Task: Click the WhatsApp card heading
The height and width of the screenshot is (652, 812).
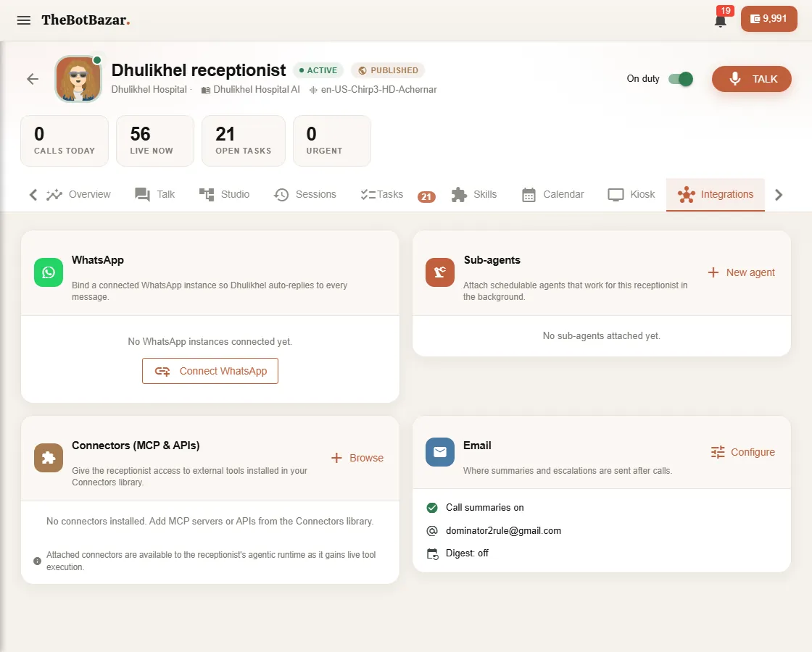Action: (98, 260)
